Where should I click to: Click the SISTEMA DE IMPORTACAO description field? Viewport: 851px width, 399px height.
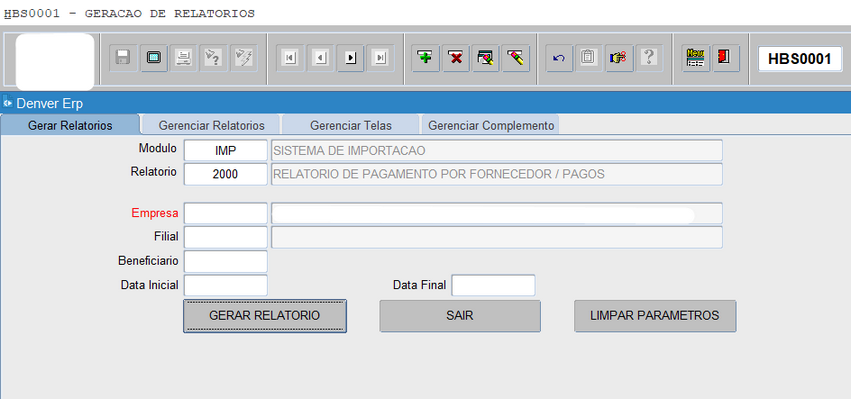[497, 150]
